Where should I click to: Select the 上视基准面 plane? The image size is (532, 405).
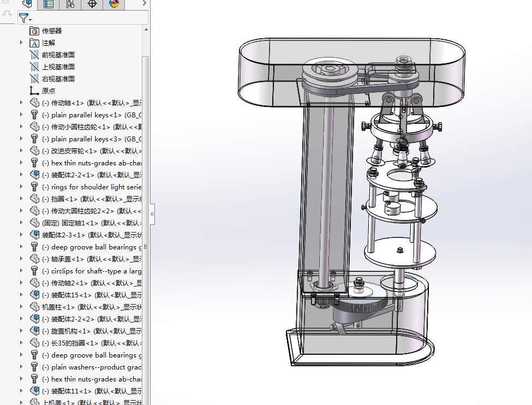58,67
